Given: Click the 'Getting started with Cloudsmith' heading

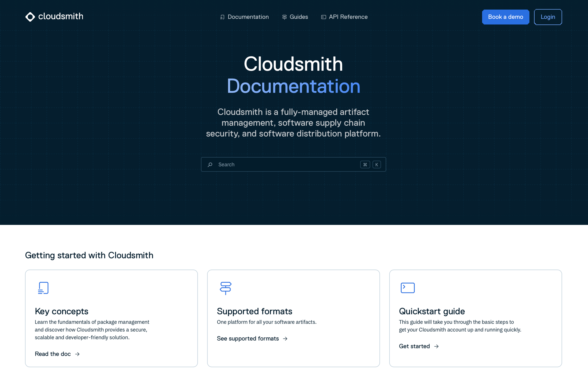Looking at the screenshot, I should coord(89,255).
